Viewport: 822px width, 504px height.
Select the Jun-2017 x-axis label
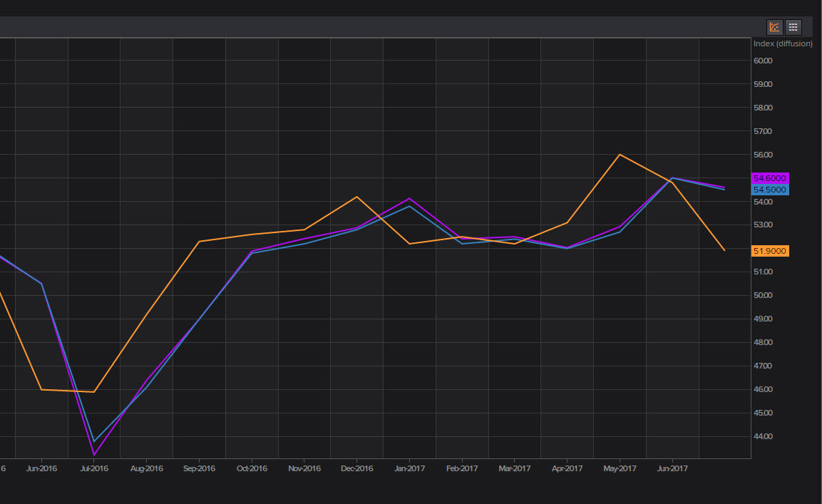[x=672, y=468]
